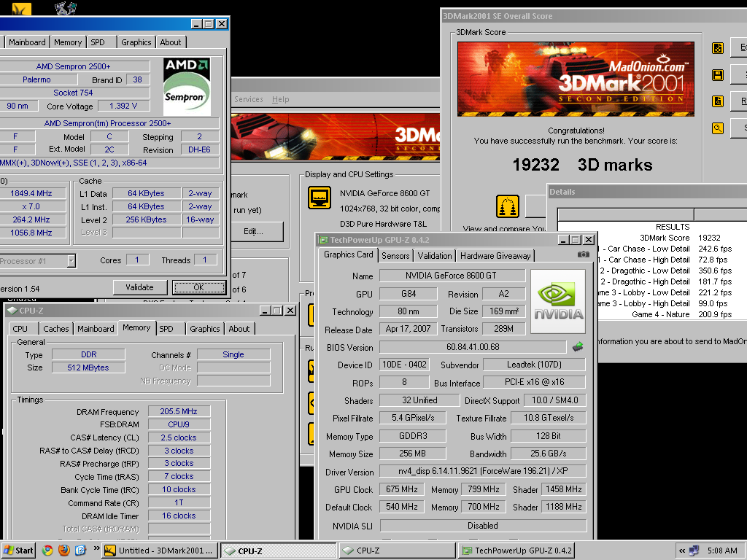The width and height of the screenshot is (747, 560).
Task: Expand hidden system tray icons
Action: pyautogui.click(x=682, y=551)
